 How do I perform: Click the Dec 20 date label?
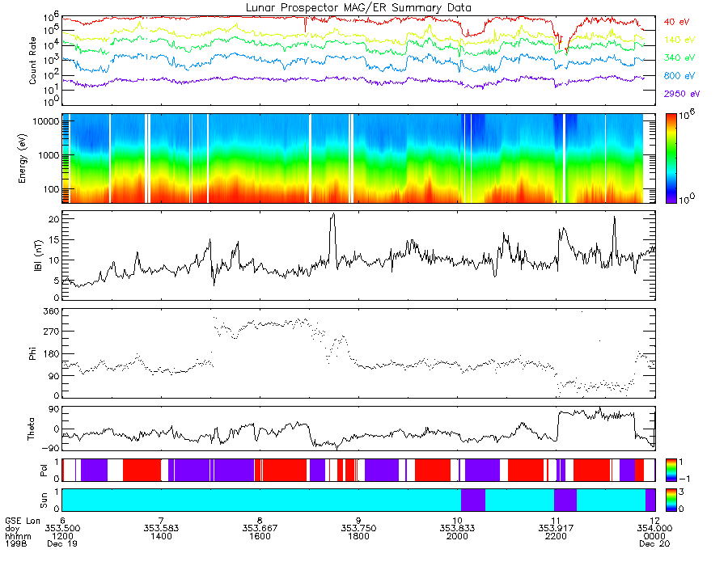[x=654, y=543]
